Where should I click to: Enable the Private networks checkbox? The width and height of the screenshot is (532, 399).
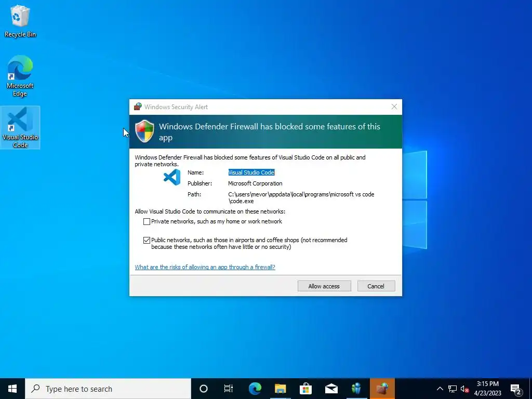pos(147,221)
